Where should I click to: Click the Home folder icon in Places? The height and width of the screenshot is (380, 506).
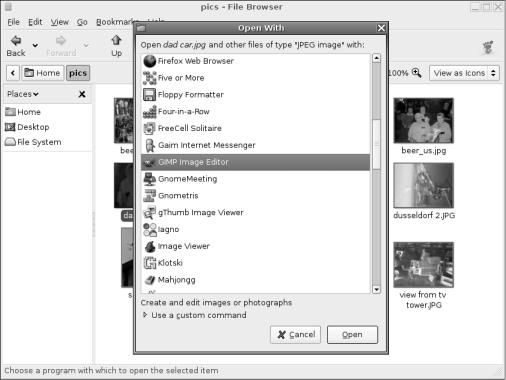point(10,112)
